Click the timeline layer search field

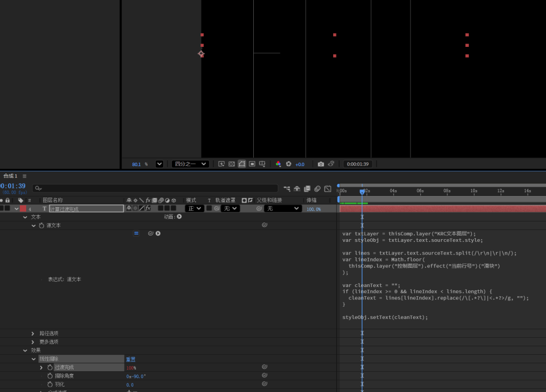pyautogui.click(x=155, y=188)
